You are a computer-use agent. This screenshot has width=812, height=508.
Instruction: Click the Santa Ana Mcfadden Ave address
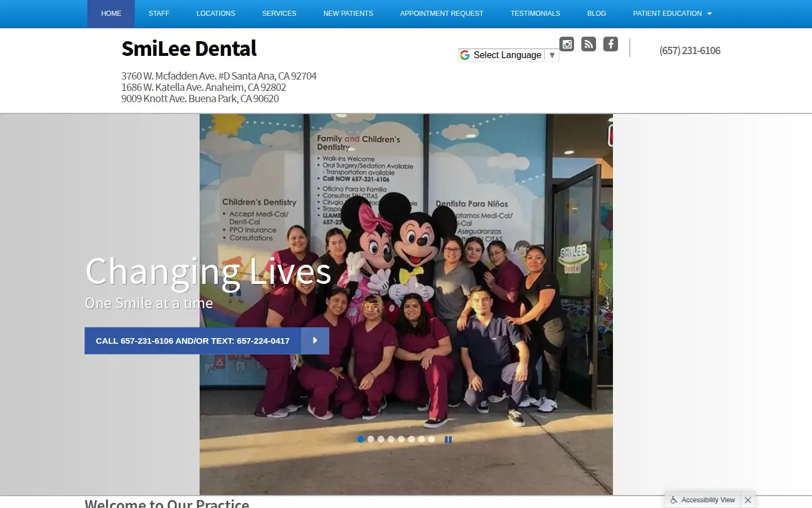click(219, 76)
